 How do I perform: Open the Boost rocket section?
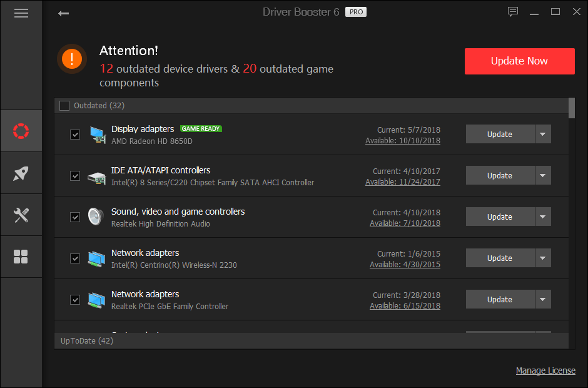21,173
